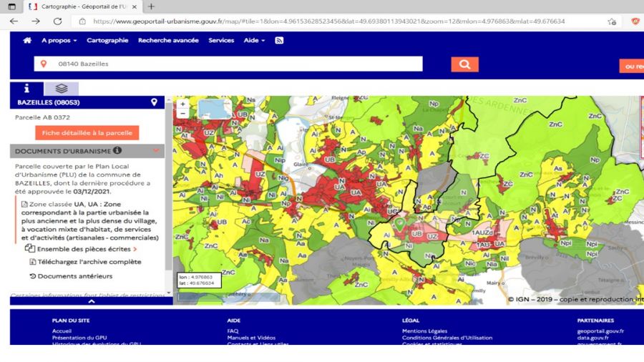Zoom out on the map
The height and width of the screenshot is (362, 644).
pos(182,113)
